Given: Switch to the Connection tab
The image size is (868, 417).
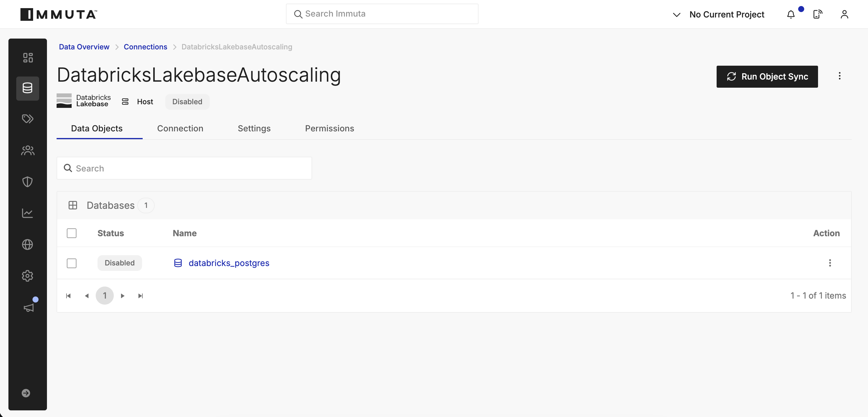Looking at the screenshot, I should pyautogui.click(x=180, y=129).
